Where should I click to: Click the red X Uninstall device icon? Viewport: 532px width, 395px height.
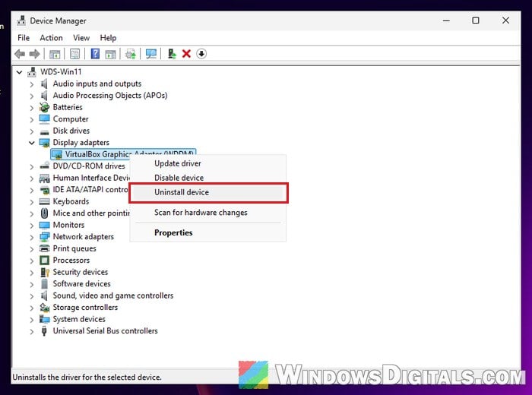186,54
